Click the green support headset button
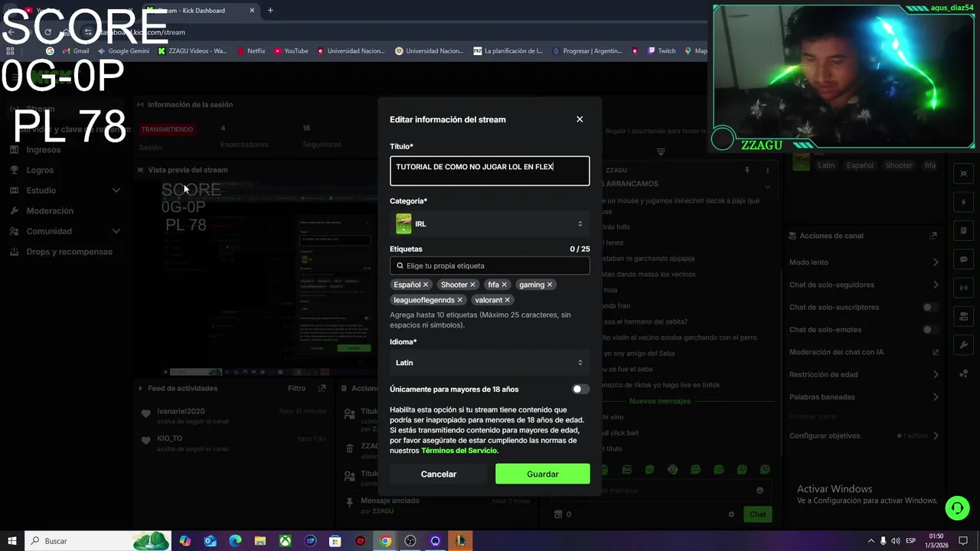Image resolution: width=980 pixels, height=551 pixels. pyautogui.click(x=956, y=507)
